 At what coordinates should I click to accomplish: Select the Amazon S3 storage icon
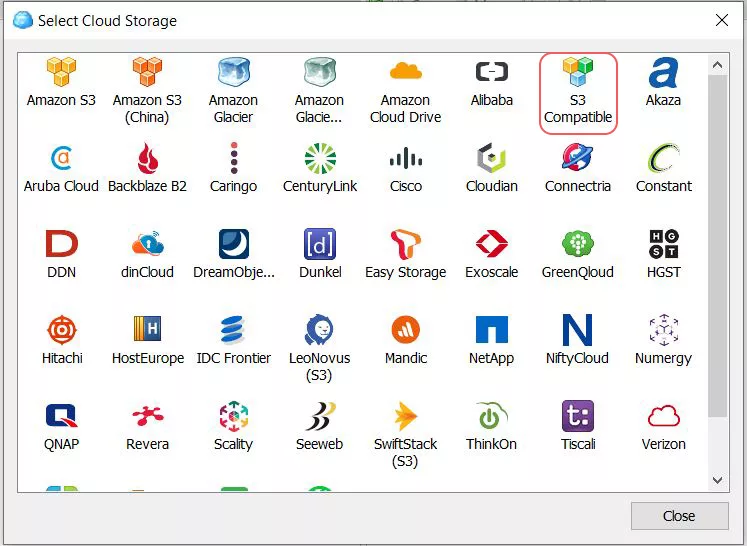point(62,74)
